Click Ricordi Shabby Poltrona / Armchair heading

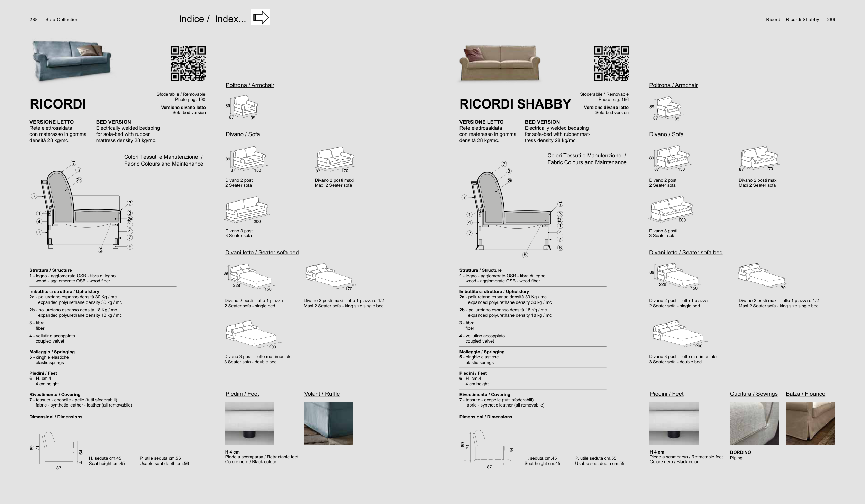[x=673, y=85]
